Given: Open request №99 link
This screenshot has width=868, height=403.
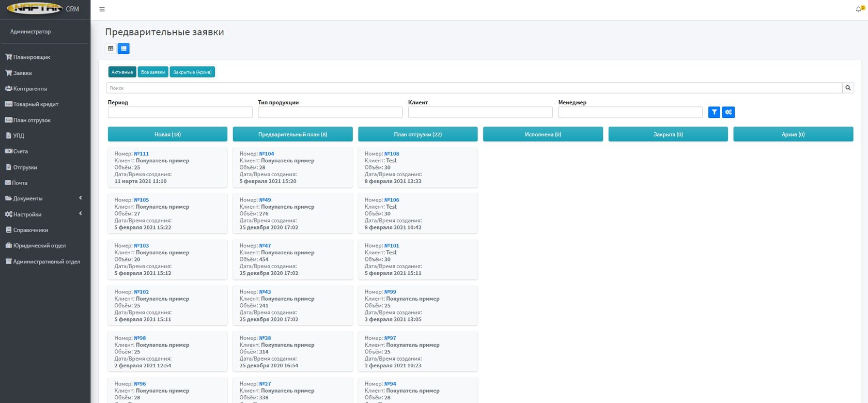Looking at the screenshot, I should click(390, 292).
